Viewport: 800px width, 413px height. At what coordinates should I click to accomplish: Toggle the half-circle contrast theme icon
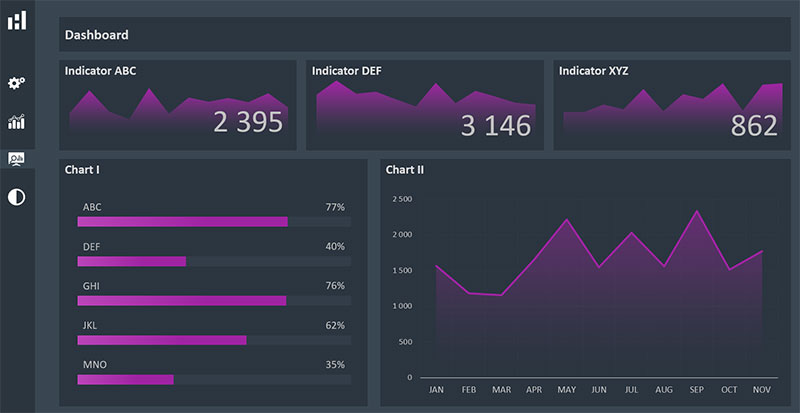tap(17, 196)
